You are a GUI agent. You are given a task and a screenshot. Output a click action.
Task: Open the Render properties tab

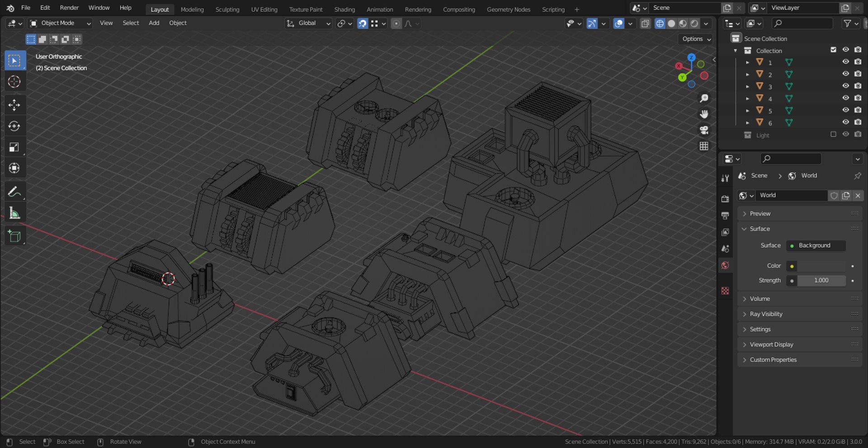(725, 199)
